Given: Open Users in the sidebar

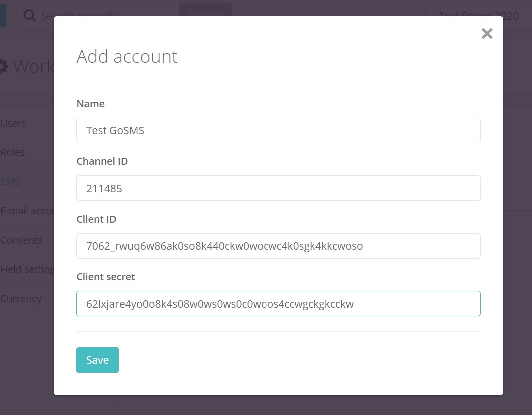Looking at the screenshot, I should pyautogui.click(x=13, y=123).
